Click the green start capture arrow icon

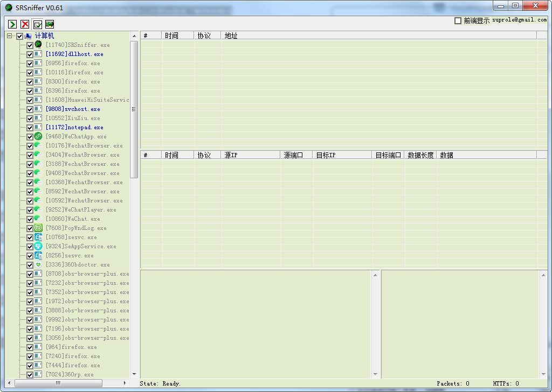click(12, 24)
